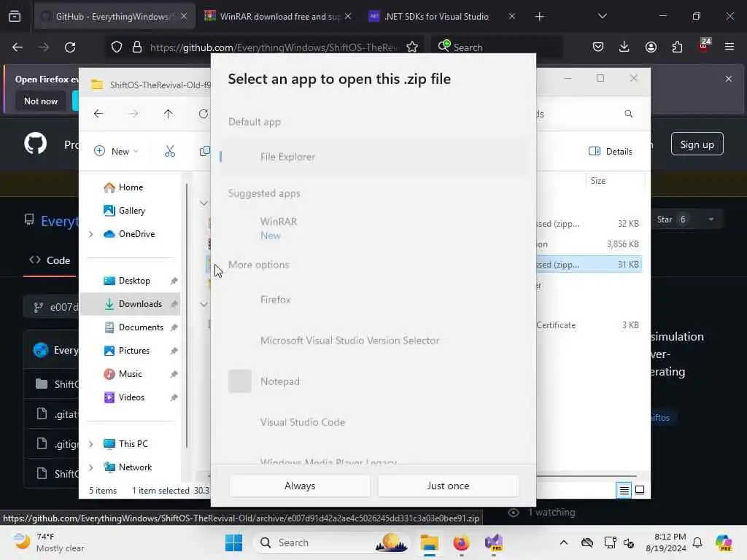Select WinRAR in suggested apps
Image resolution: width=747 pixels, height=560 pixels.
(x=374, y=228)
